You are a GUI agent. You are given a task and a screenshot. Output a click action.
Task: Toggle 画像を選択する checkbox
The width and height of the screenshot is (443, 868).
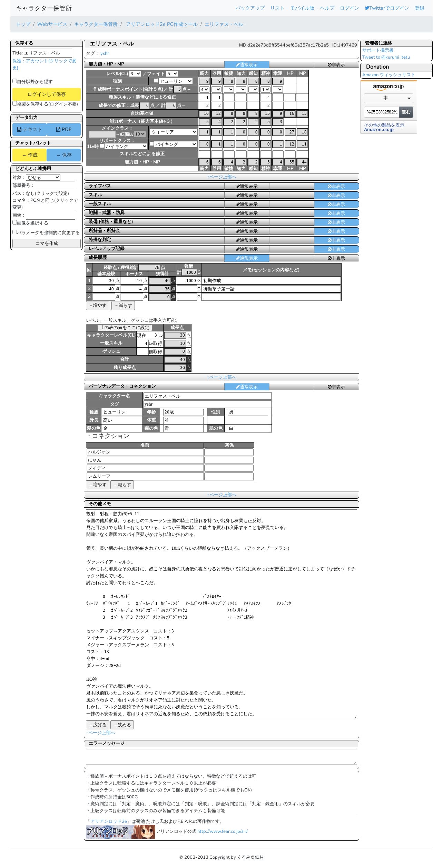click(x=14, y=222)
